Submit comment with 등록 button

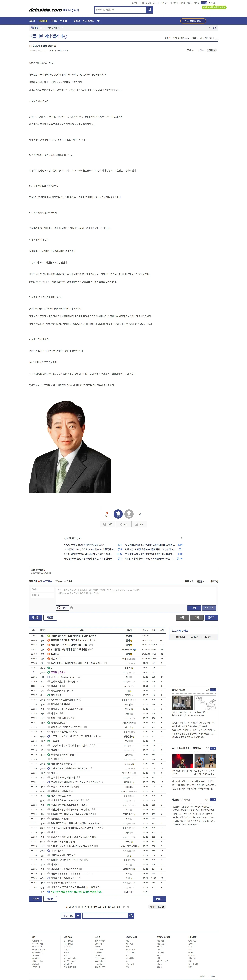click(194, 608)
